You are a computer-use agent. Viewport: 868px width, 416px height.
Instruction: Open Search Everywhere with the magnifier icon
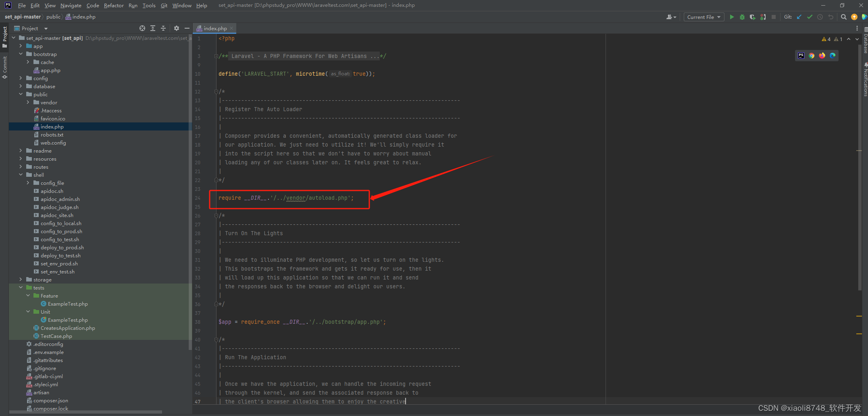coord(843,17)
